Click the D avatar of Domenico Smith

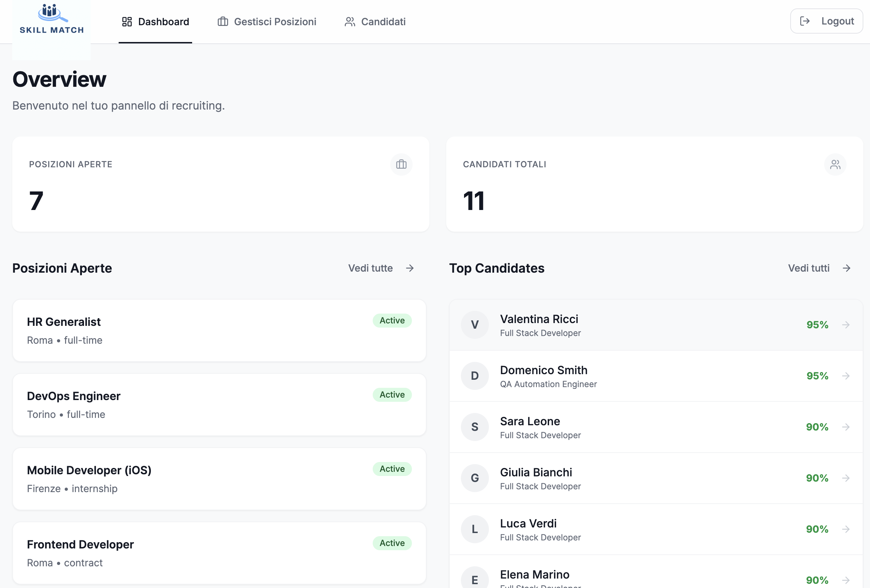[x=475, y=376]
